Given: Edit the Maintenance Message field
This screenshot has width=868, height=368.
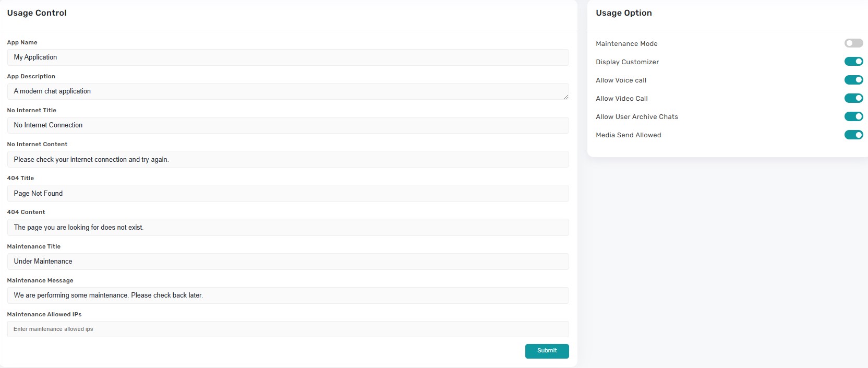Looking at the screenshot, I should pos(287,295).
